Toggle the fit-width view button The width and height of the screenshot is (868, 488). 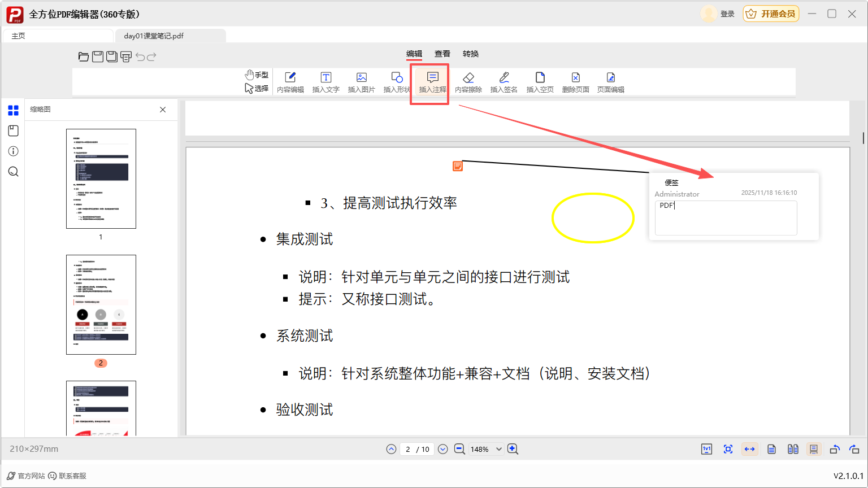[749, 449]
